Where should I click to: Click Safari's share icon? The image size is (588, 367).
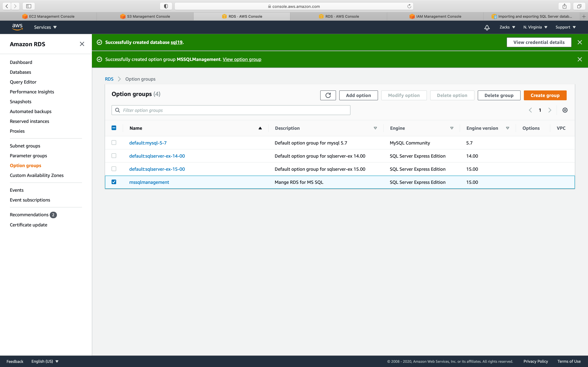click(564, 6)
